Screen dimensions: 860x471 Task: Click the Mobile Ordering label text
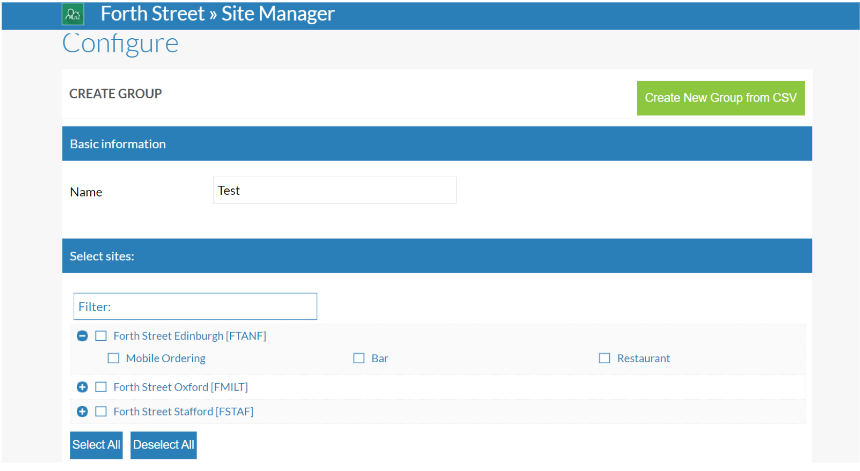click(165, 358)
